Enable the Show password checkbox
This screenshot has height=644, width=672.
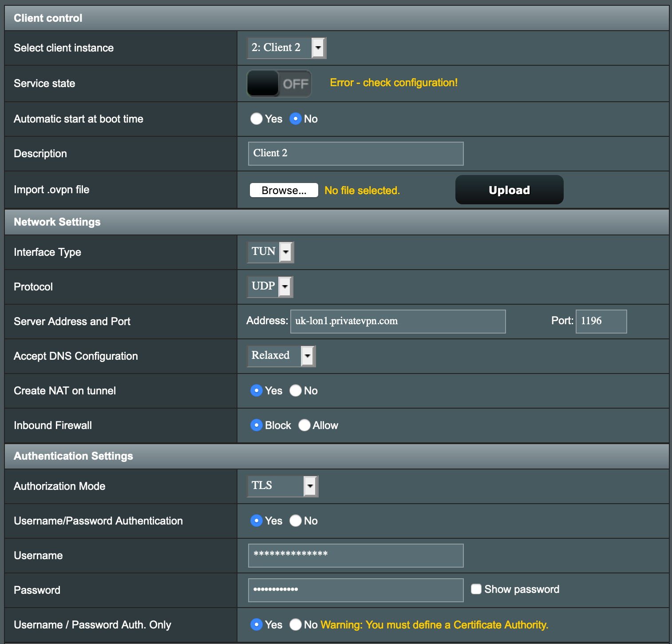(x=476, y=589)
